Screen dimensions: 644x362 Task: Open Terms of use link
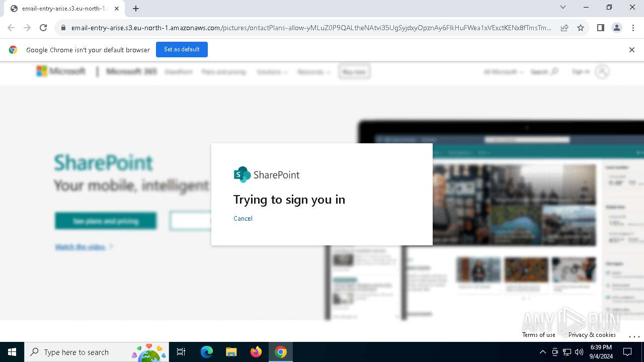539,335
